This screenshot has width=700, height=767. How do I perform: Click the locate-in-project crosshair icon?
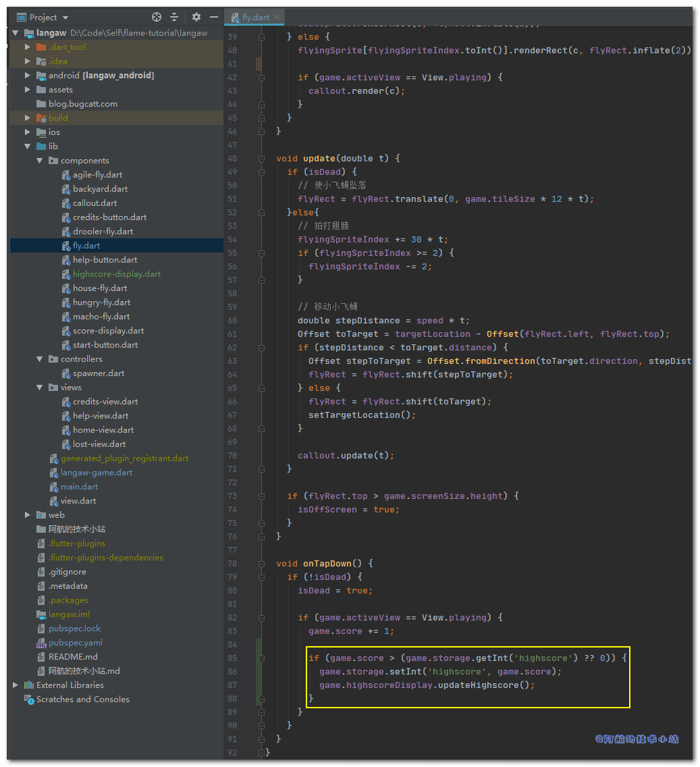[157, 17]
